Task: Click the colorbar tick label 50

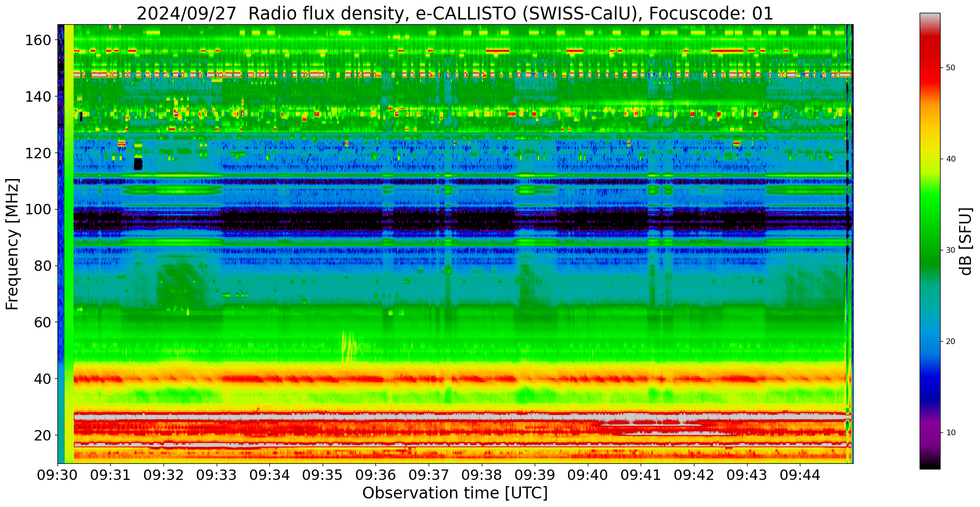Action: tap(951, 68)
